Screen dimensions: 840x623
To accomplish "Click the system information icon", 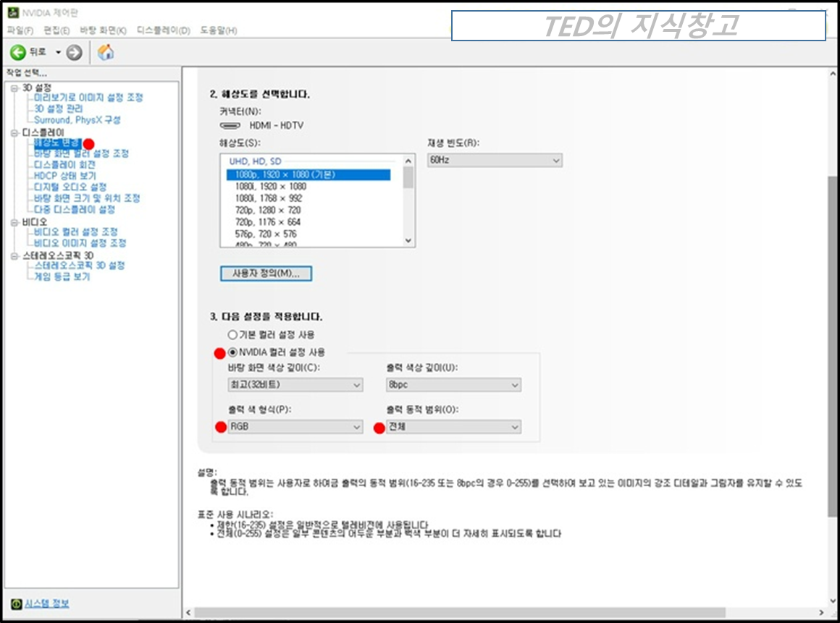I will click(16, 603).
